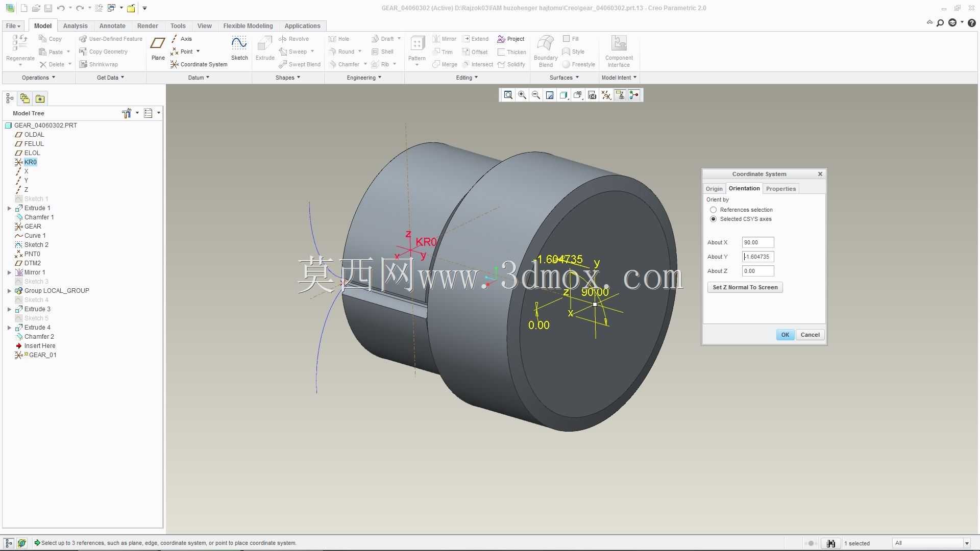The image size is (980, 551).
Task: Click the Coordinate System datum icon
Action: click(175, 64)
